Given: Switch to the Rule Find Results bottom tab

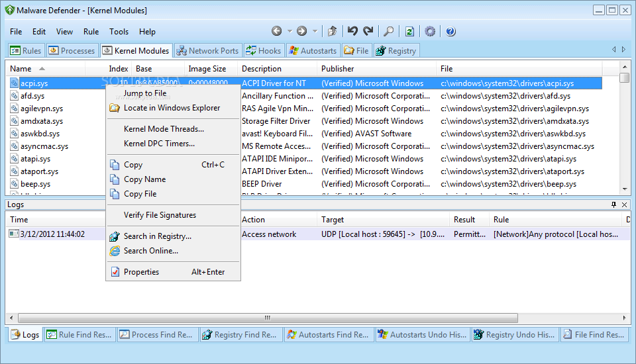Looking at the screenshot, I should (x=79, y=334).
